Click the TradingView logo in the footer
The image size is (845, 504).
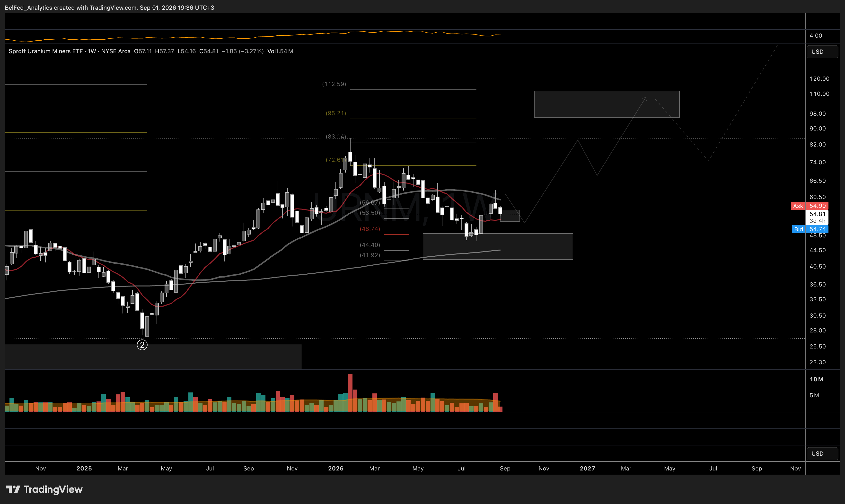(x=44, y=489)
